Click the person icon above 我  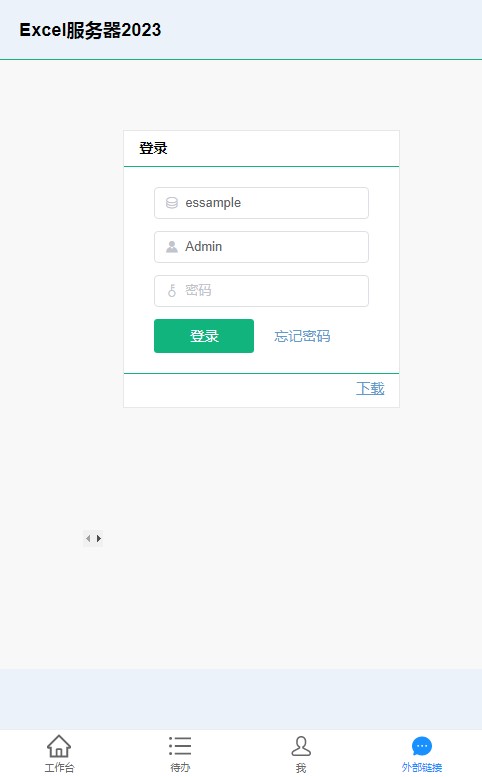(301, 746)
